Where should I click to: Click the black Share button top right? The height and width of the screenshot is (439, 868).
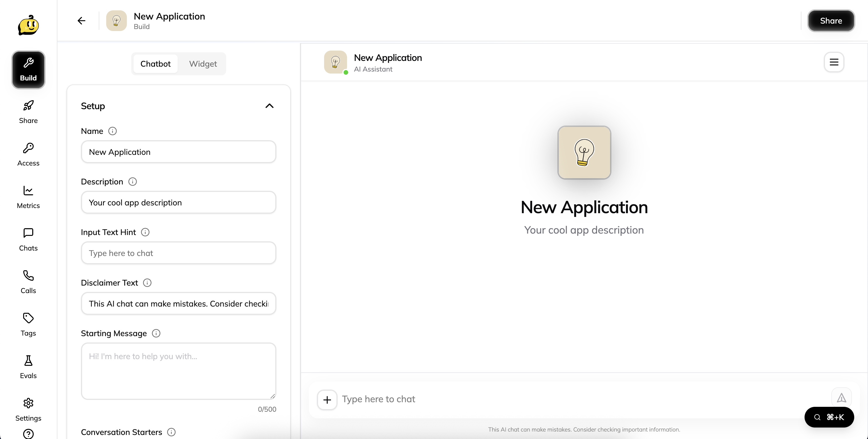coord(831,21)
